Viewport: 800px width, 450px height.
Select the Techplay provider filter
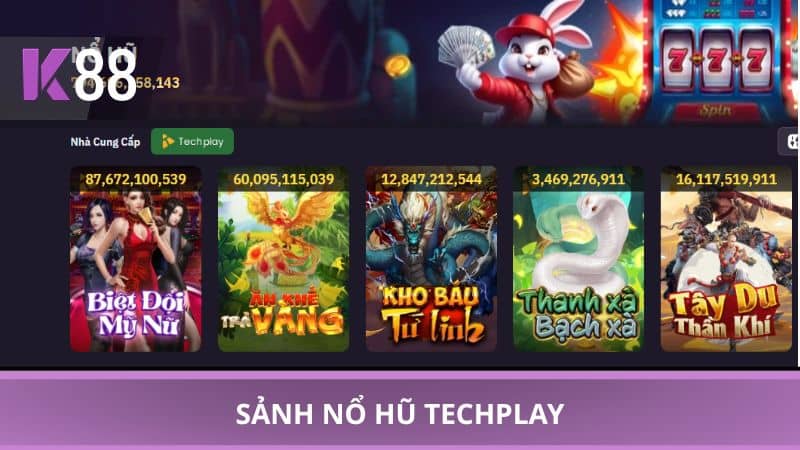(192, 141)
